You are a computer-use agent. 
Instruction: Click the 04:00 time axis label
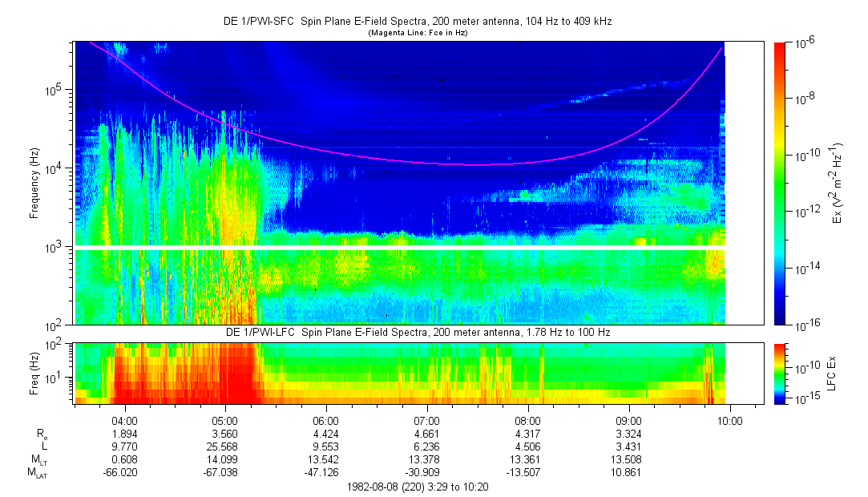124,421
